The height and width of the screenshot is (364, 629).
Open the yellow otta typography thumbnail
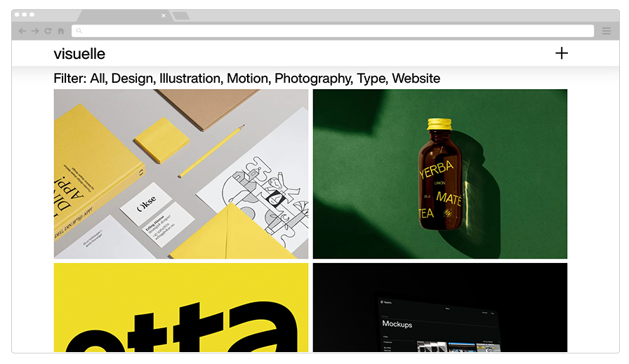coord(181,307)
